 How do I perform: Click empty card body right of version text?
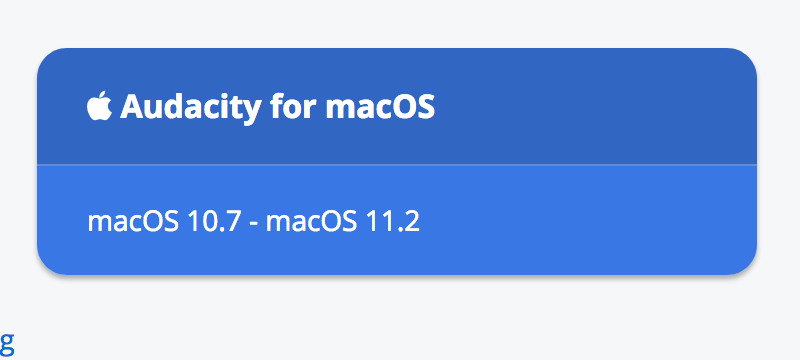(587, 222)
